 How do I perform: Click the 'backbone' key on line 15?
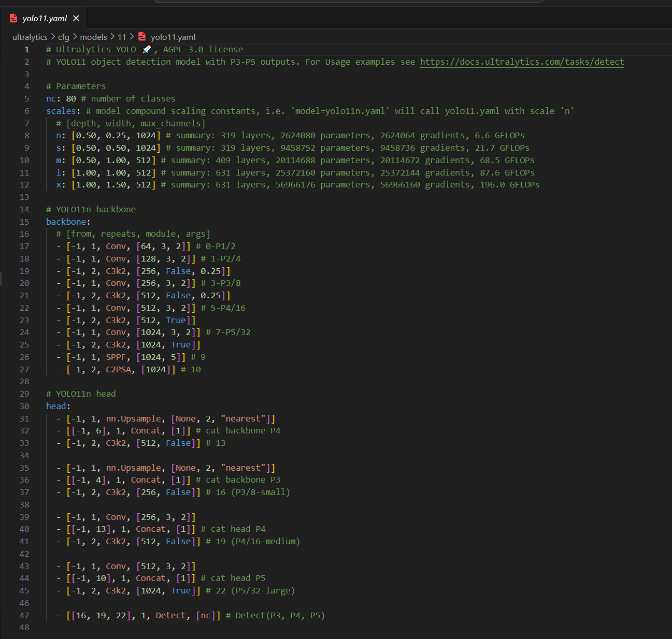coord(66,222)
